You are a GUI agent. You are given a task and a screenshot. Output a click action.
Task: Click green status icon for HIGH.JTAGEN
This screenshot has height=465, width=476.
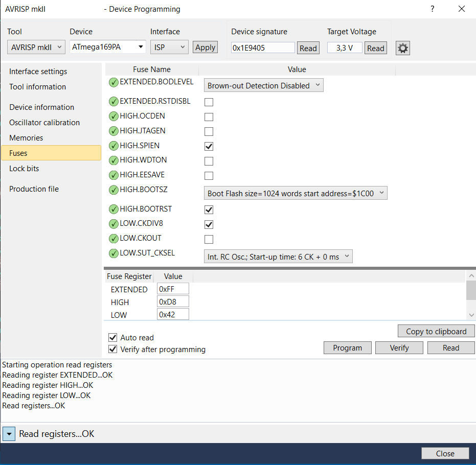pyautogui.click(x=114, y=131)
